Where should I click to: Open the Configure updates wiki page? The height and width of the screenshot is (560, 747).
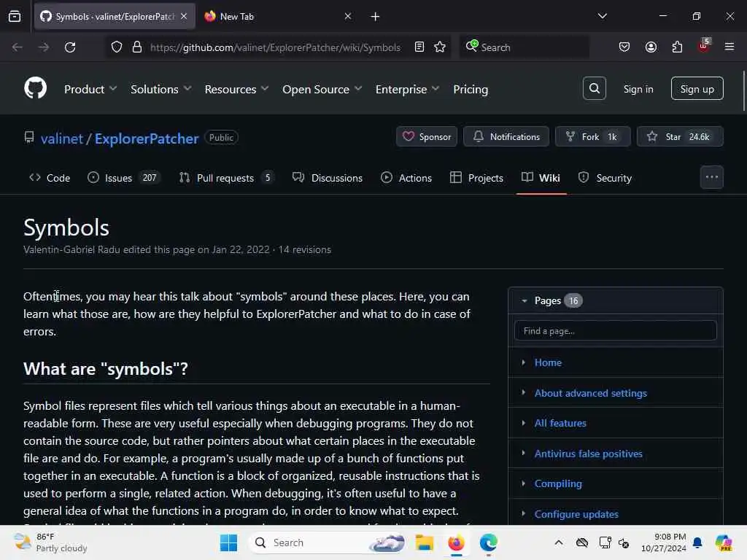[576, 514]
